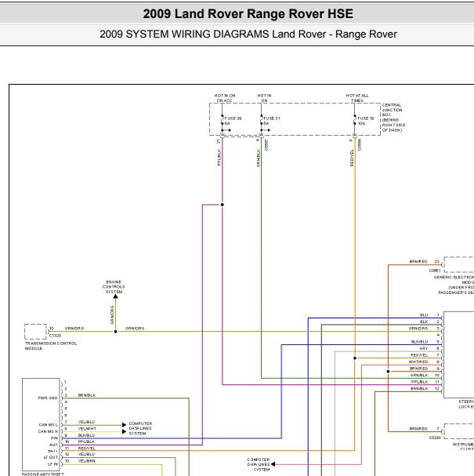474x476 pixels.
Task: Click connector label 'C1320'
Action: 55,336
